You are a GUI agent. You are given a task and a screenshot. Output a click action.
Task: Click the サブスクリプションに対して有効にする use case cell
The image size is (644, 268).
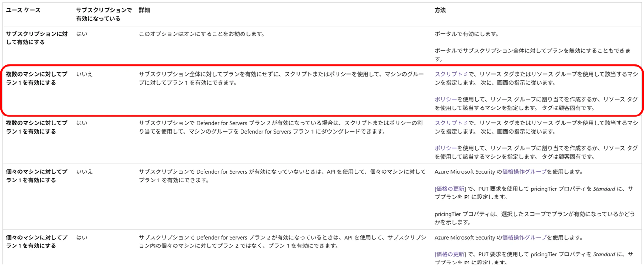37,38
